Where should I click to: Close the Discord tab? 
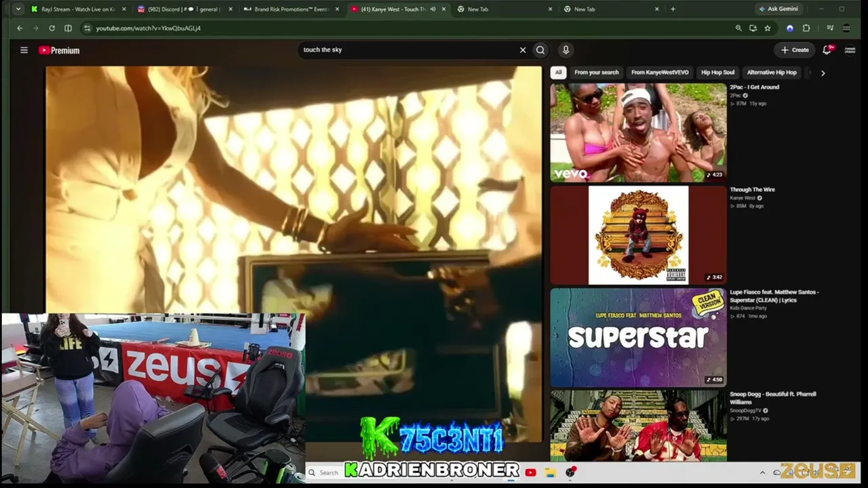[x=231, y=9]
